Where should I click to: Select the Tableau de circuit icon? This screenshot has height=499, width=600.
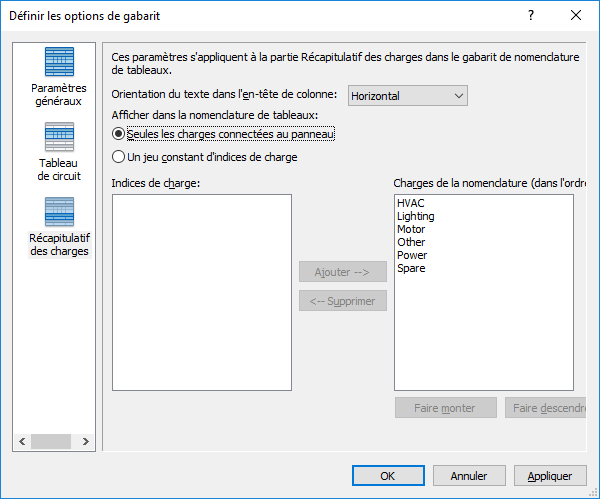59,137
